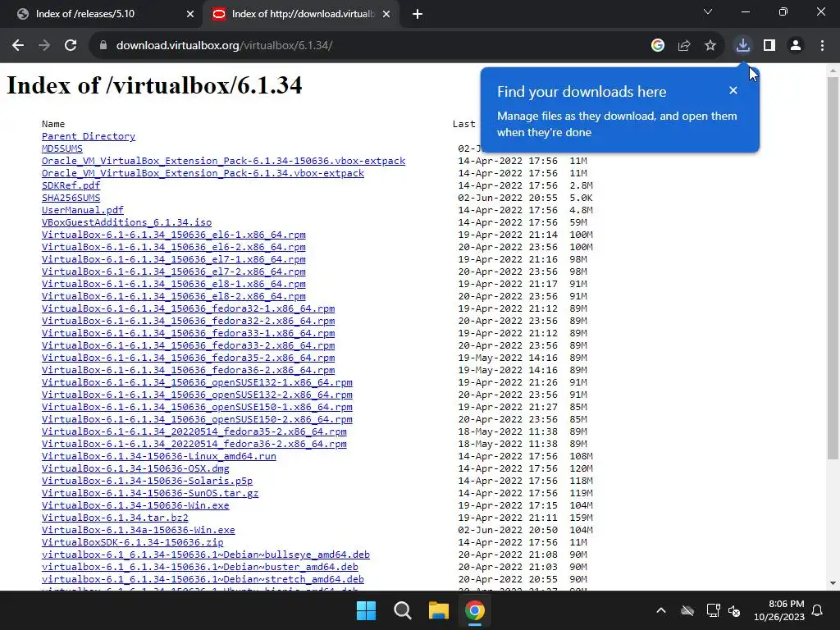Screen dimensions: 840x630
Task: Go back to the previous page
Action: tap(18, 46)
